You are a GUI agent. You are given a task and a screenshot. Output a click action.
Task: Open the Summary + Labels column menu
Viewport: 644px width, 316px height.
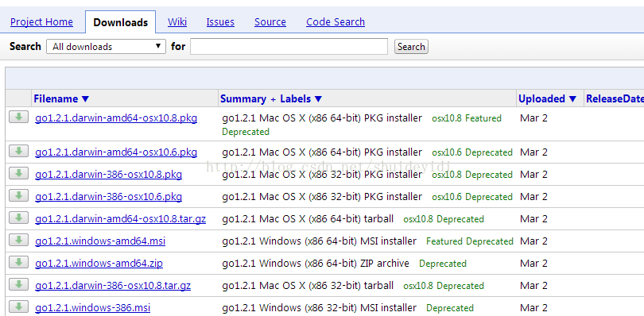coord(271,99)
